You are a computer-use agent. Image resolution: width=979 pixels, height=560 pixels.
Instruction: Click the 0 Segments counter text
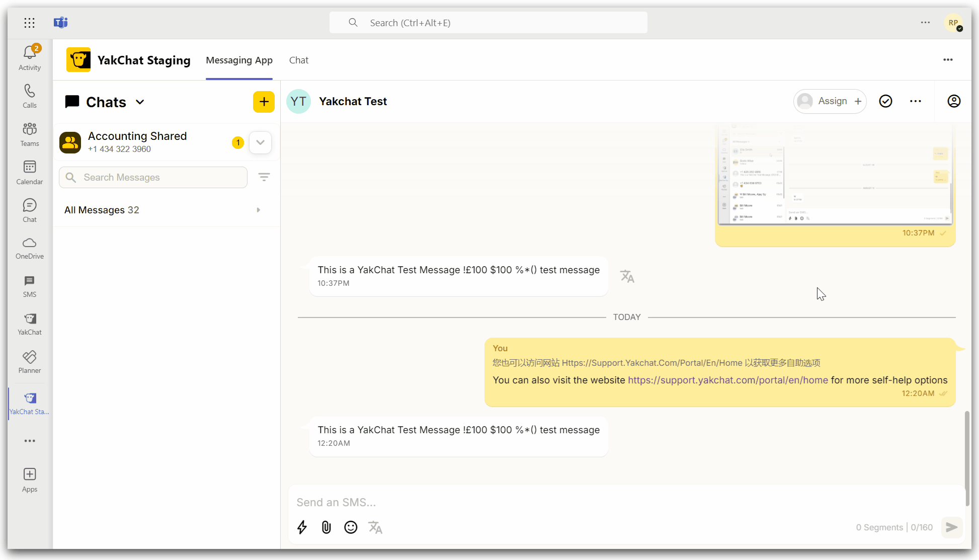pyautogui.click(x=879, y=527)
